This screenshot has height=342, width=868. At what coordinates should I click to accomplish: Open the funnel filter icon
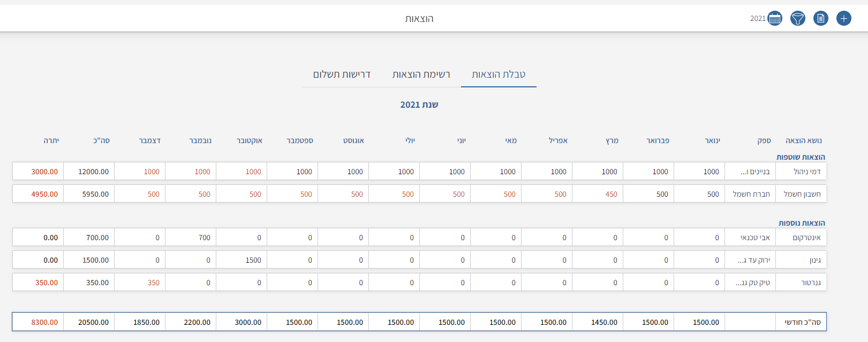point(797,19)
